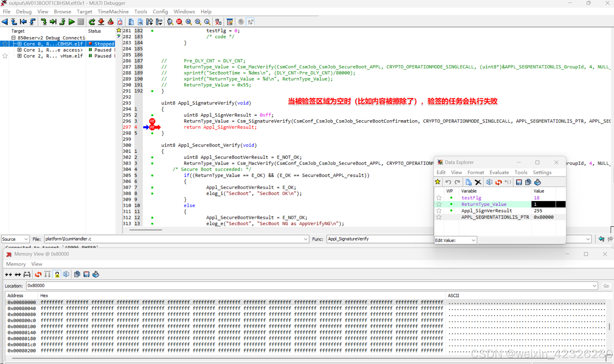Click the Go button beside Location
The height and width of the screenshot is (364, 614).
click(x=606, y=286)
